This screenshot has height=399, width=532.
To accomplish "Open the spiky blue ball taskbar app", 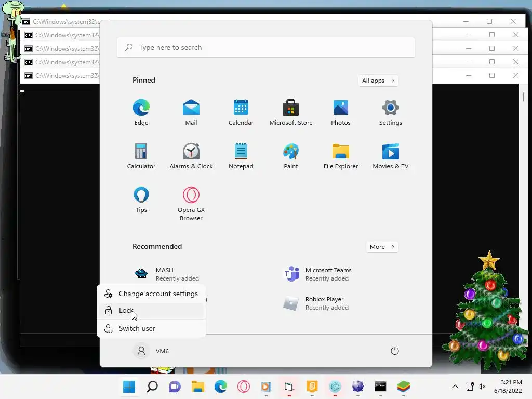I will (x=357, y=387).
